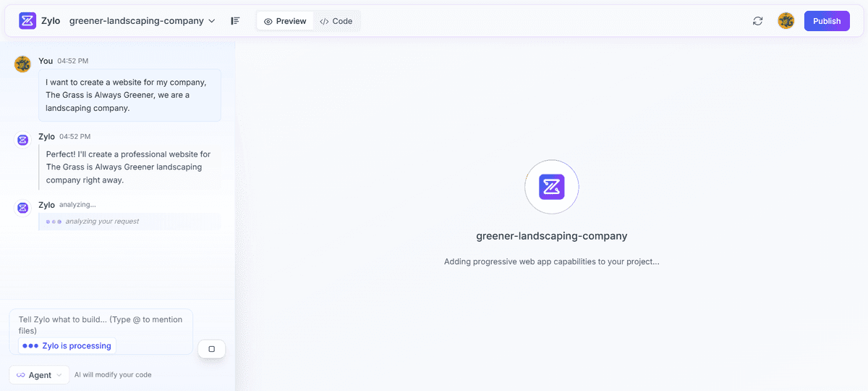This screenshot has height=391, width=868.
Task: Click the "Zylo is processing" indicator
Action: point(67,346)
